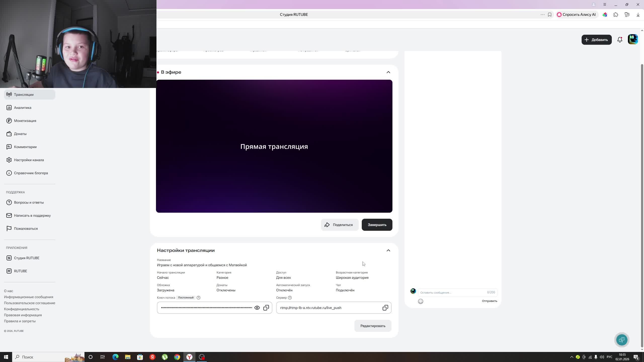Open the emoji picker in chat
The height and width of the screenshot is (362, 644).
[x=421, y=301]
